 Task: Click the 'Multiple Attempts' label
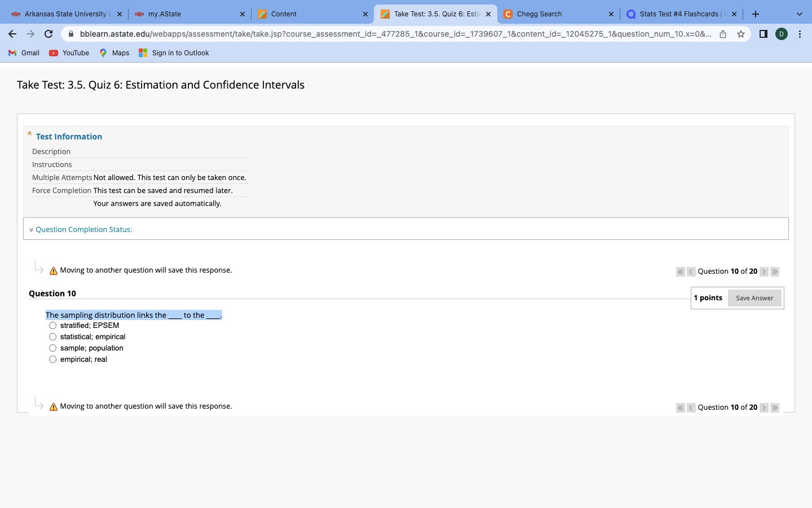pyautogui.click(x=62, y=177)
